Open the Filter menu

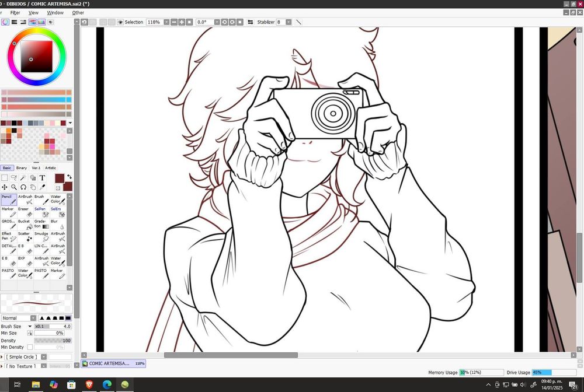point(15,13)
